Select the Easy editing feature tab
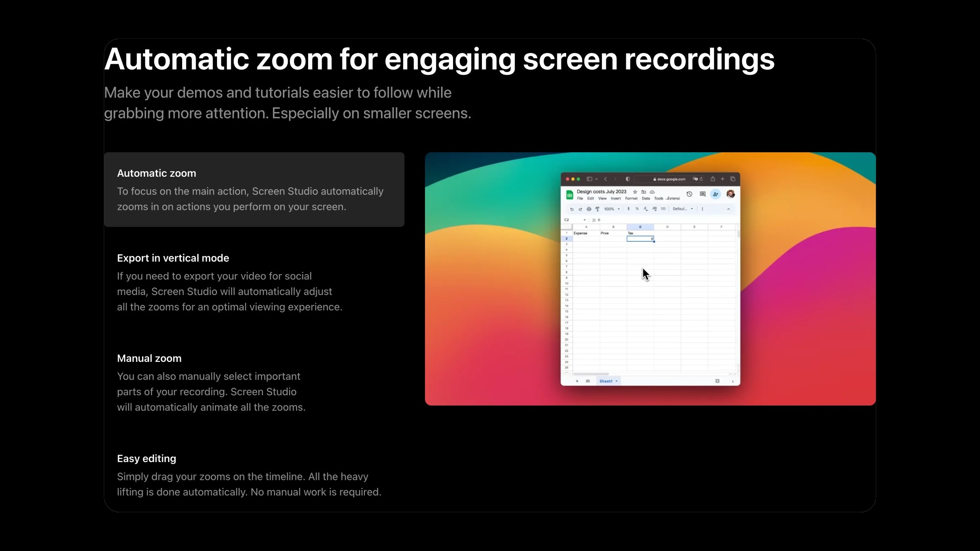Viewport: 980px width, 551px height. 254,475
